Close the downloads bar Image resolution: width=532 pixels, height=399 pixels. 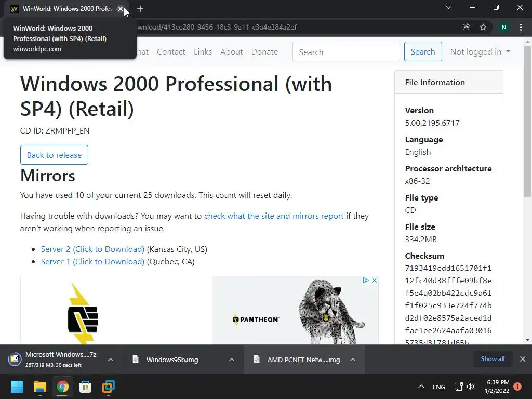point(523,359)
